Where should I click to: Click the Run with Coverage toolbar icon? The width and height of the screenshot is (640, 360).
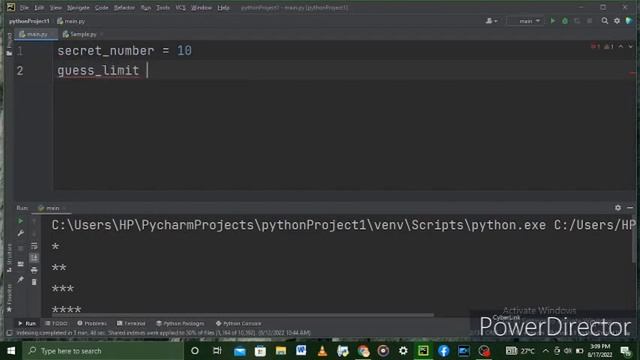pyautogui.click(x=577, y=21)
